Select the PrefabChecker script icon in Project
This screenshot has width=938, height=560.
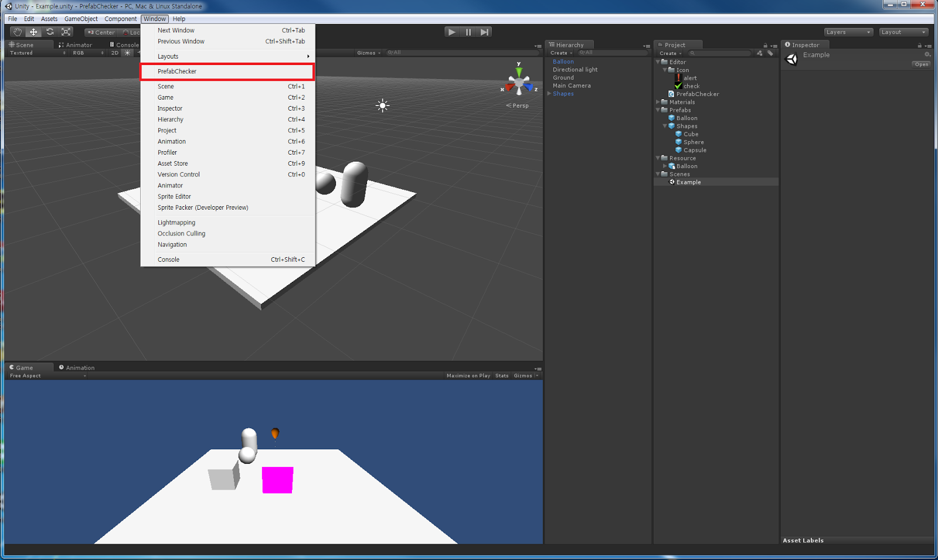click(x=671, y=94)
